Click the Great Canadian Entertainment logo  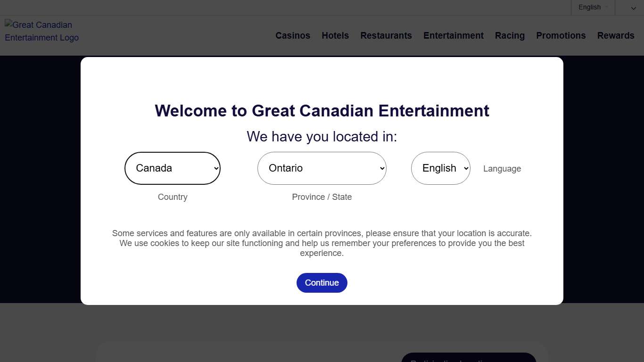click(x=41, y=31)
